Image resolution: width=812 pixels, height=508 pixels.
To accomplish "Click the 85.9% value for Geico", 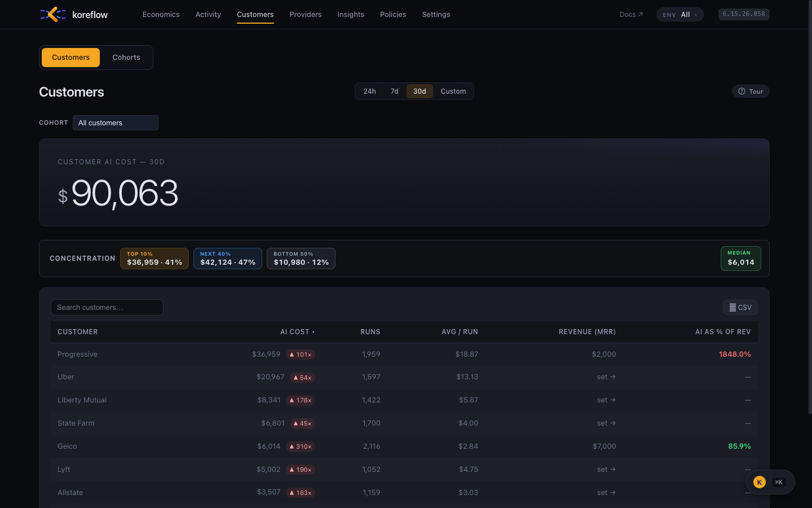I will 739,446.
